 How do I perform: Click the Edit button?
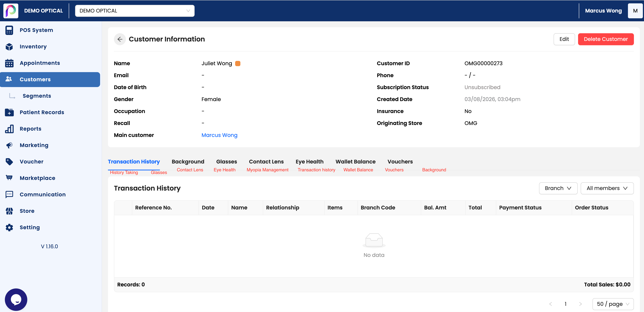pyautogui.click(x=564, y=39)
